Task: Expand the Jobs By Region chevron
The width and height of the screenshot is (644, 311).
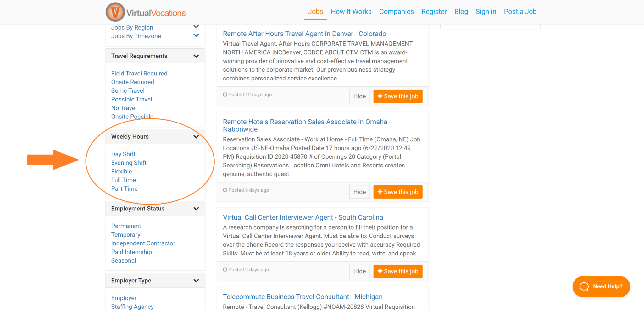Action: (x=196, y=27)
